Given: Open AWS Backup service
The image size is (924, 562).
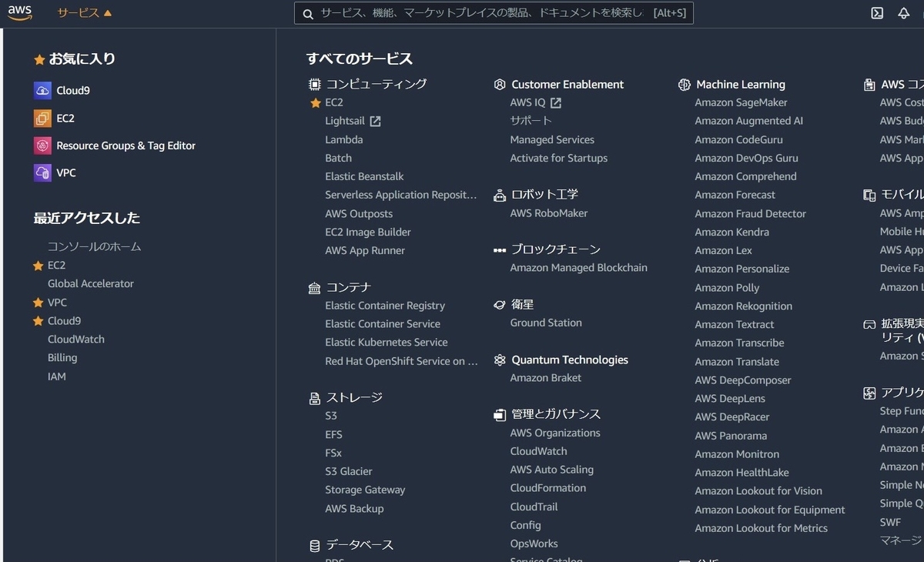Looking at the screenshot, I should click(x=354, y=509).
